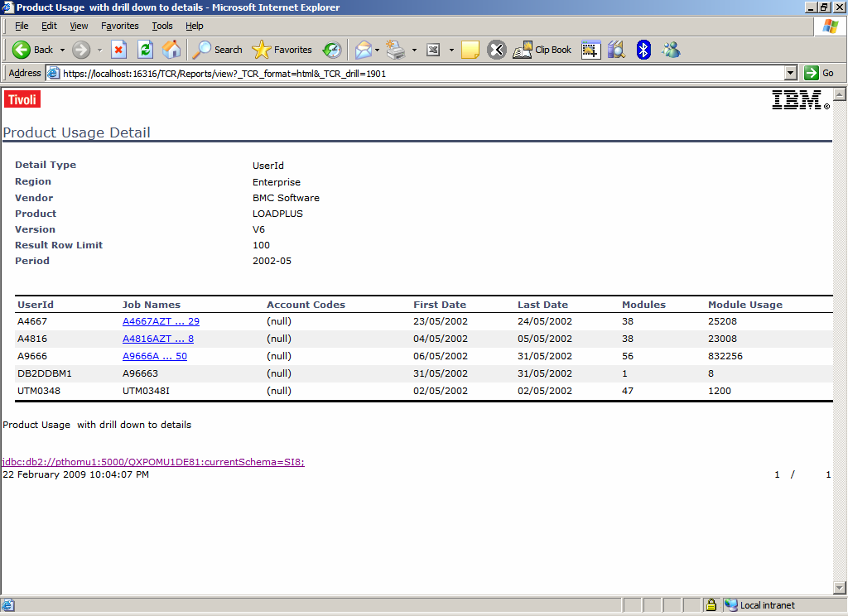This screenshot has height=616, width=848.
Task: Select the BMC Software vendor value
Action: coord(286,198)
